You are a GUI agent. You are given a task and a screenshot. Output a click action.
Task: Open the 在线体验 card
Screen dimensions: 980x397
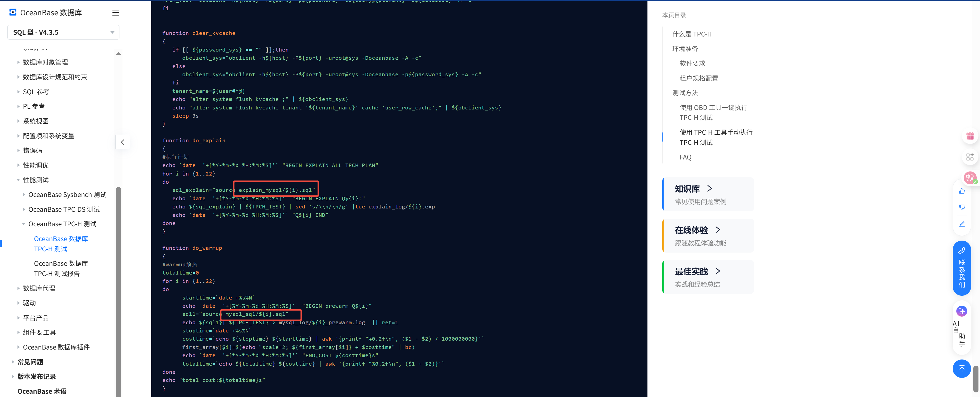[x=708, y=235]
